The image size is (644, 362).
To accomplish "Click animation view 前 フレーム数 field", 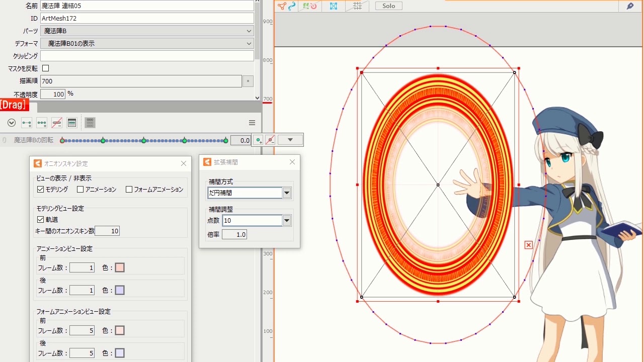I will pos(82,267).
